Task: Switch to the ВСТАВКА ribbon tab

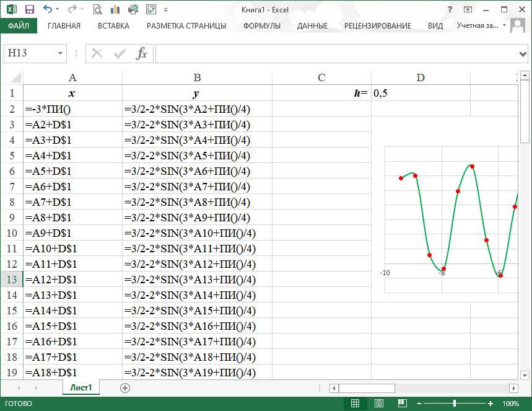Action: click(113, 26)
